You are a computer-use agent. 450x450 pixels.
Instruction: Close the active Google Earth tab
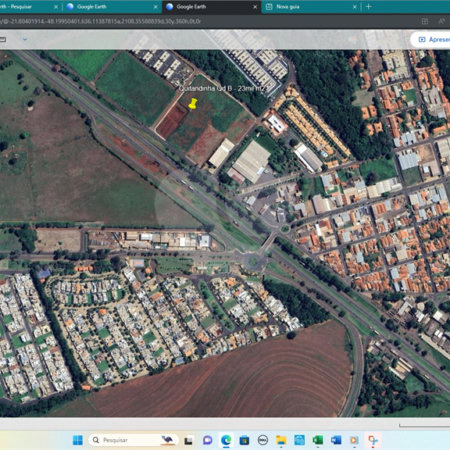255,7
